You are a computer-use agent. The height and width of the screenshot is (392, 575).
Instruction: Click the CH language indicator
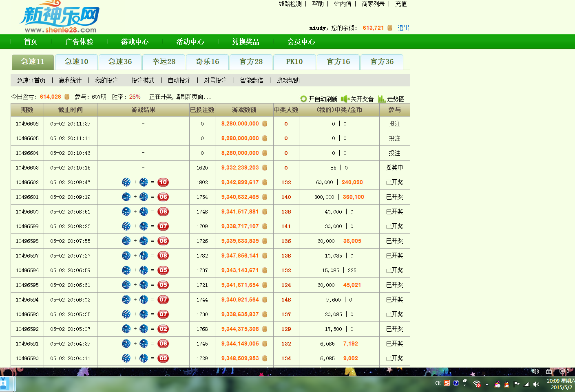[438, 383]
